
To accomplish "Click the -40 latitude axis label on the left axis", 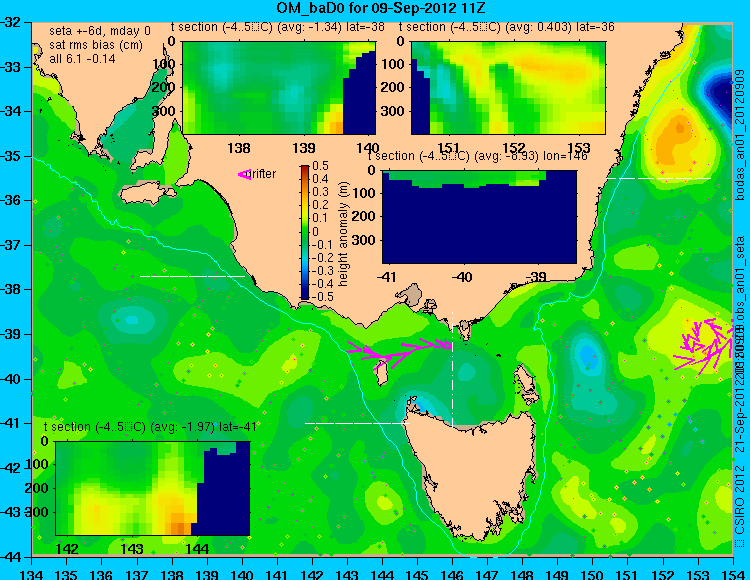I will pyautogui.click(x=12, y=379).
